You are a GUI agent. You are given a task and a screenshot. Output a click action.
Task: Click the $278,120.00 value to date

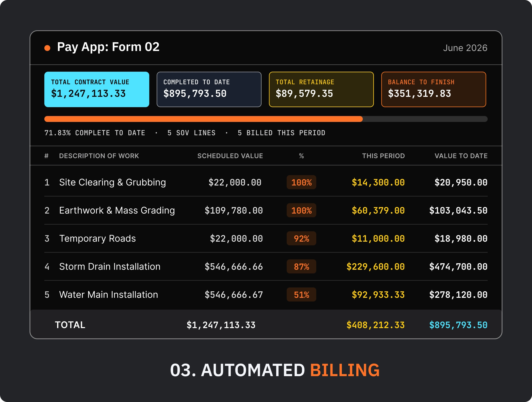tap(458, 295)
